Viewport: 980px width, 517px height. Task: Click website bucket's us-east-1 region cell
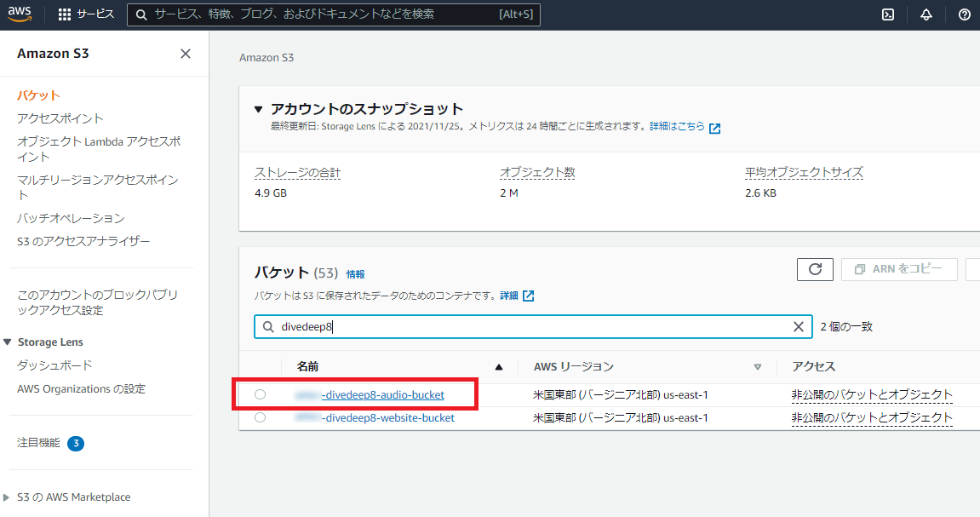(621, 418)
